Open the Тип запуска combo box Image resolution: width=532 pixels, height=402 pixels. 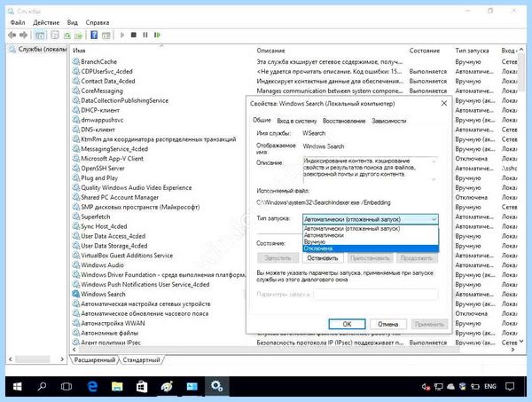[370, 219]
